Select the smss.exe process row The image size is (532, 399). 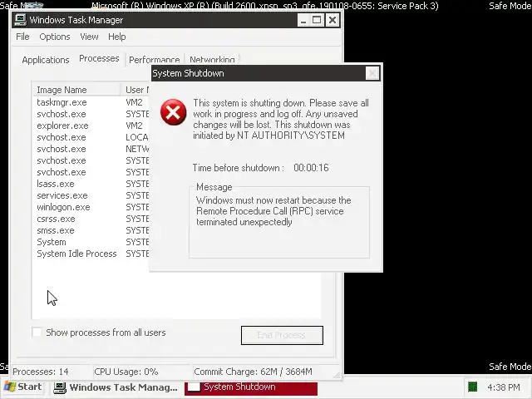pyautogui.click(x=91, y=230)
